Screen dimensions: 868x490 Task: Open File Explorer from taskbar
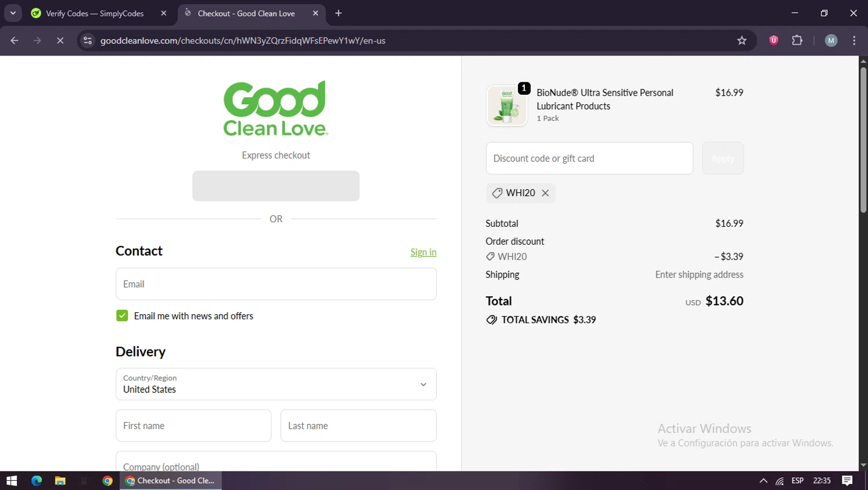(60, 481)
